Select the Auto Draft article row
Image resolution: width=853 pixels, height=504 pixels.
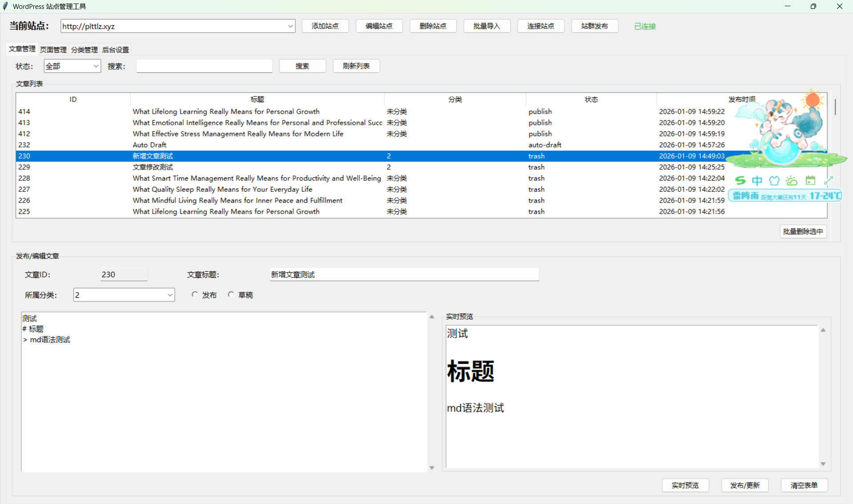pos(149,145)
